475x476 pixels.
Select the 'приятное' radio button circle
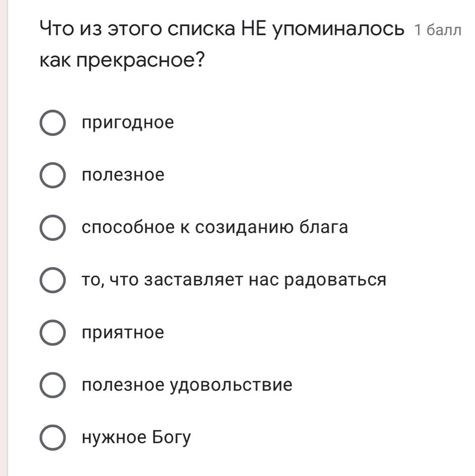(x=52, y=332)
